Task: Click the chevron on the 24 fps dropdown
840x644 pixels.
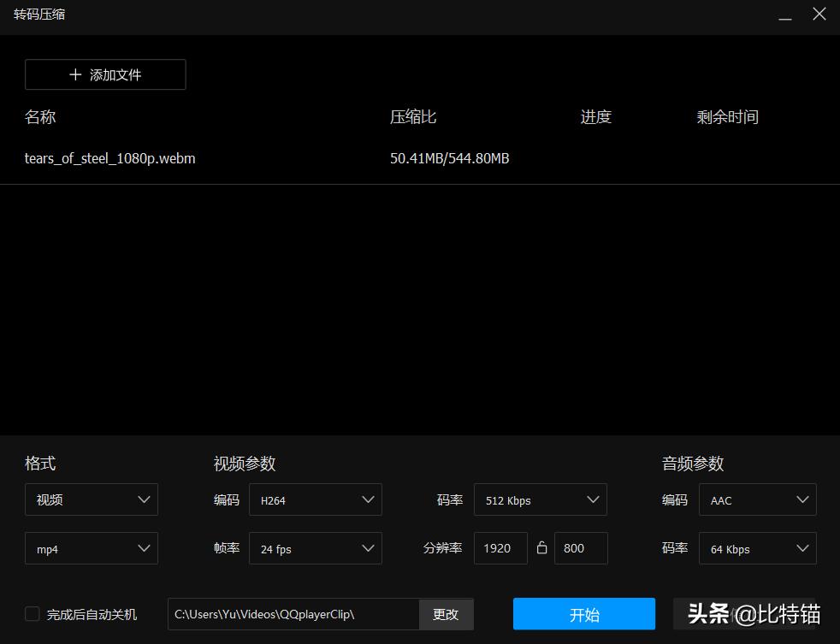Action: click(x=368, y=548)
